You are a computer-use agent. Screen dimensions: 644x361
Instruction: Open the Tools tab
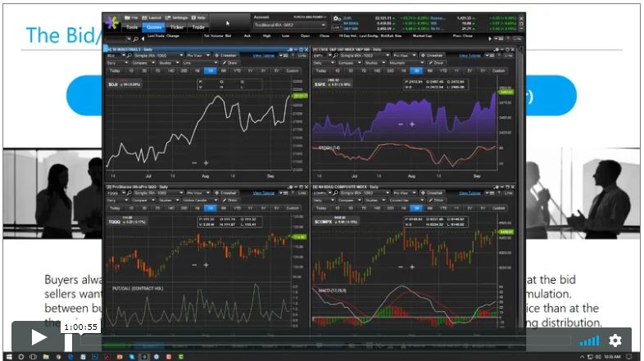pyautogui.click(x=132, y=27)
